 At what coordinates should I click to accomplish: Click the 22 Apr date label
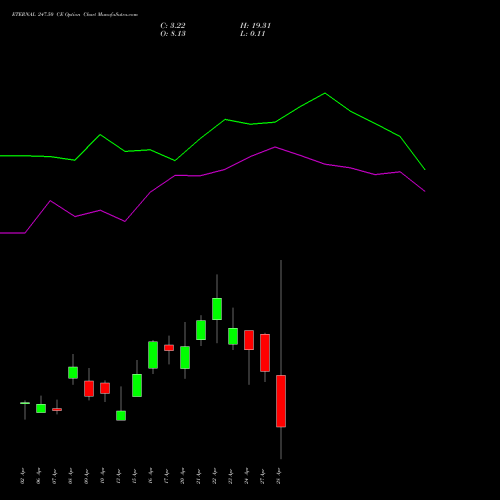coord(215,476)
